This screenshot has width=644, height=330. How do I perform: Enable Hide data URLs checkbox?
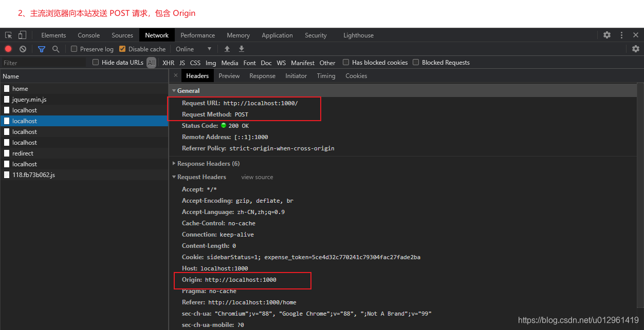pyautogui.click(x=96, y=62)
